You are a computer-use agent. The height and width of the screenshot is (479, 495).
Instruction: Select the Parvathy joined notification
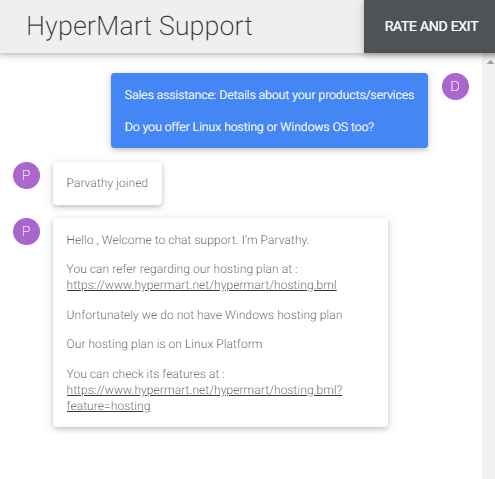tap(107, 183)
